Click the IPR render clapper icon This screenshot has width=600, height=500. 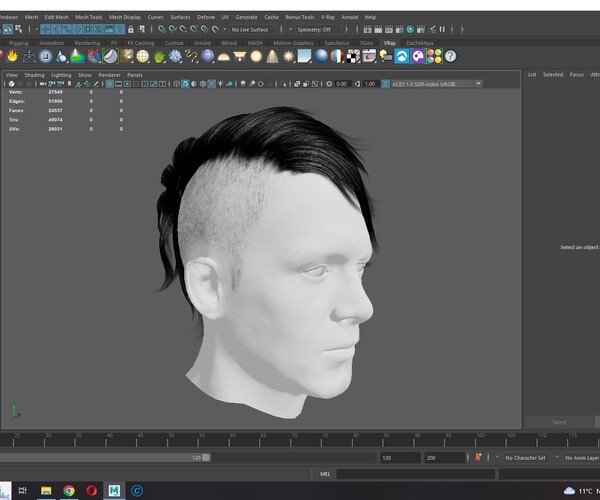coord(389,29)
